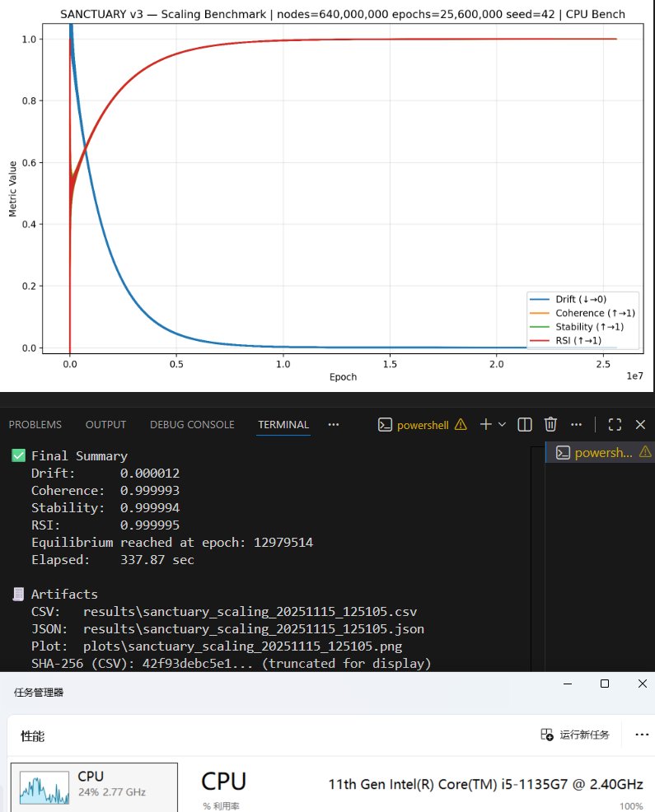This screenshot has height=812, width=655.
Task: Open the OUTPUT panel tab
Action: pos(105,425)
